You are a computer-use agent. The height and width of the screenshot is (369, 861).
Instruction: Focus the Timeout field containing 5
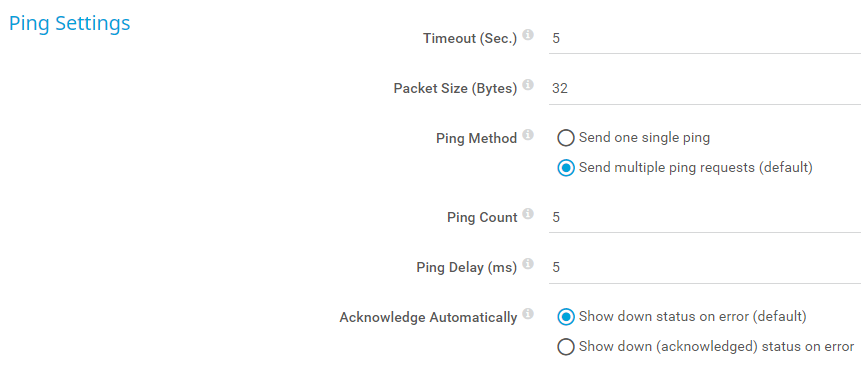click(x=705, y=39)
